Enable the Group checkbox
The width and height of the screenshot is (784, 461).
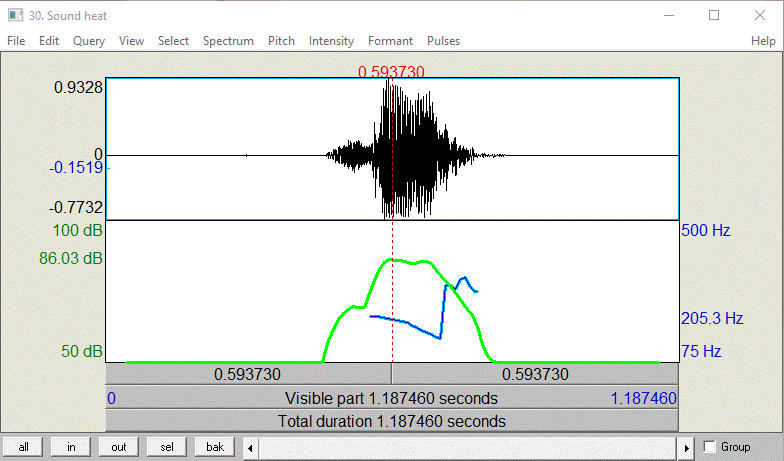tap(709, 446)
